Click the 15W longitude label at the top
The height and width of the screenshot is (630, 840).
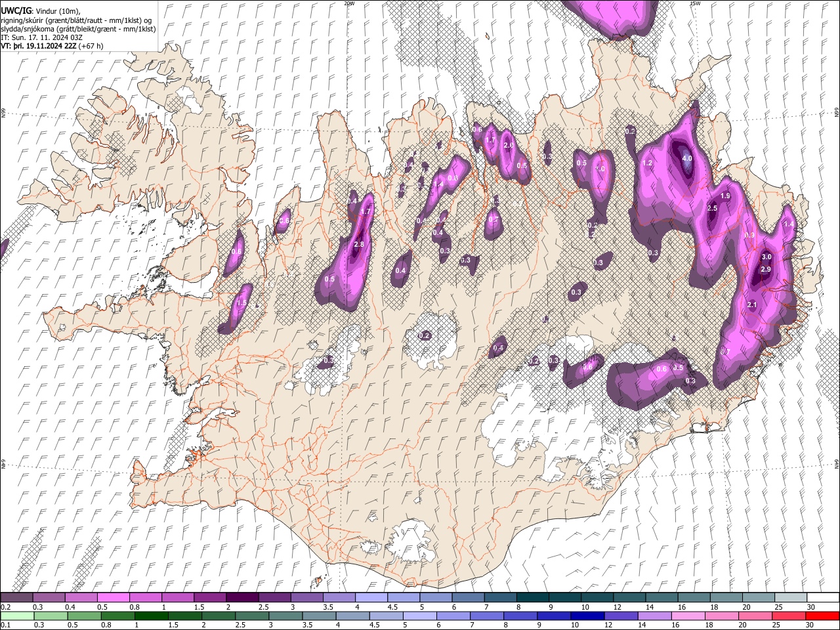695,3
